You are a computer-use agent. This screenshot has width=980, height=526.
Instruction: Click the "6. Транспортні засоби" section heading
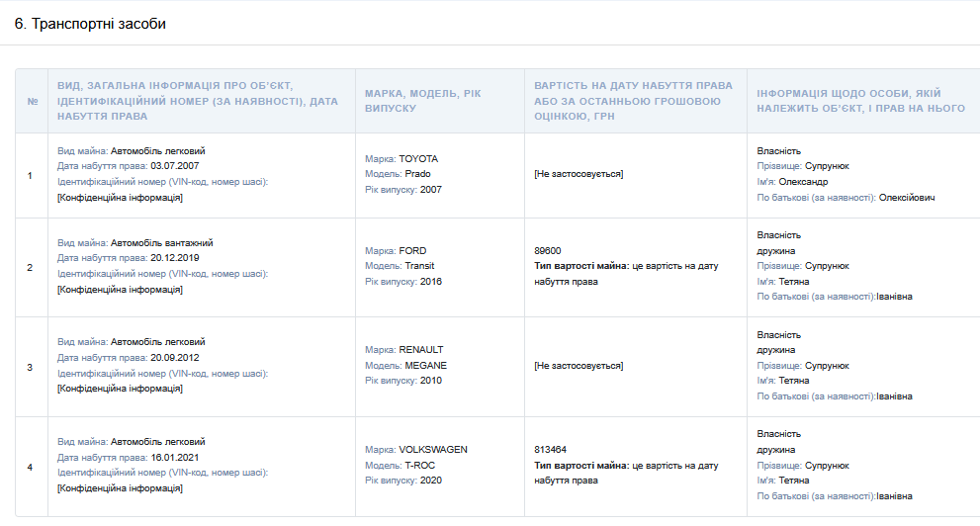tap(90, 24)
